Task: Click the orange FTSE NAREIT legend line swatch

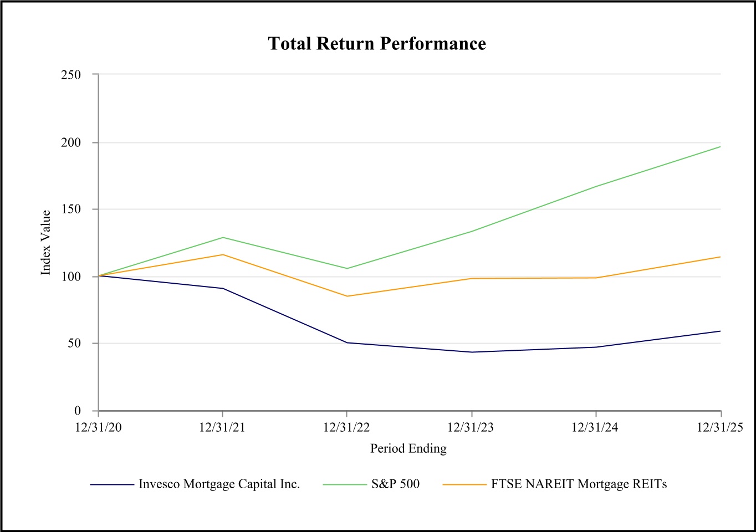Action: point(464,485)
